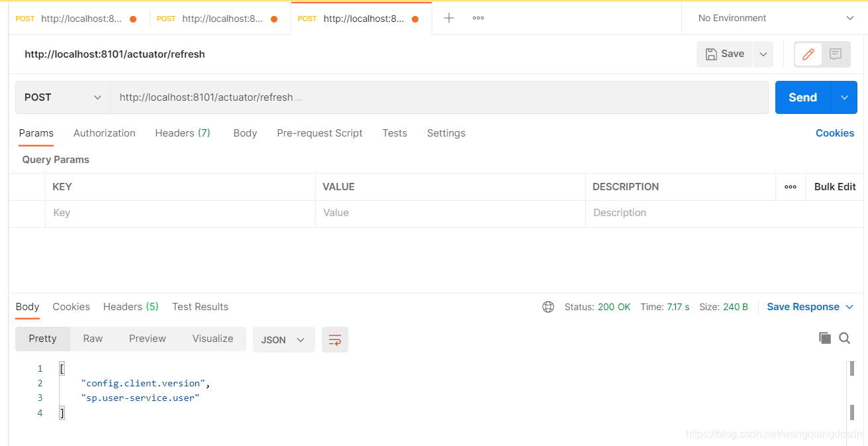The width and height of the screenshot is (868, 446).
Task: Expand the No Environment dropdown
Action: pos(775,18)
